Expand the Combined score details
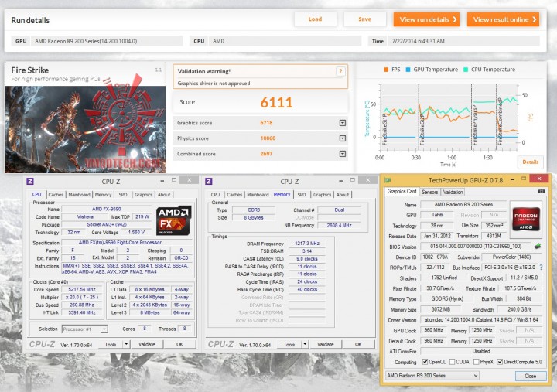Screen dimensions: 557x392 (x=343, y=154)
